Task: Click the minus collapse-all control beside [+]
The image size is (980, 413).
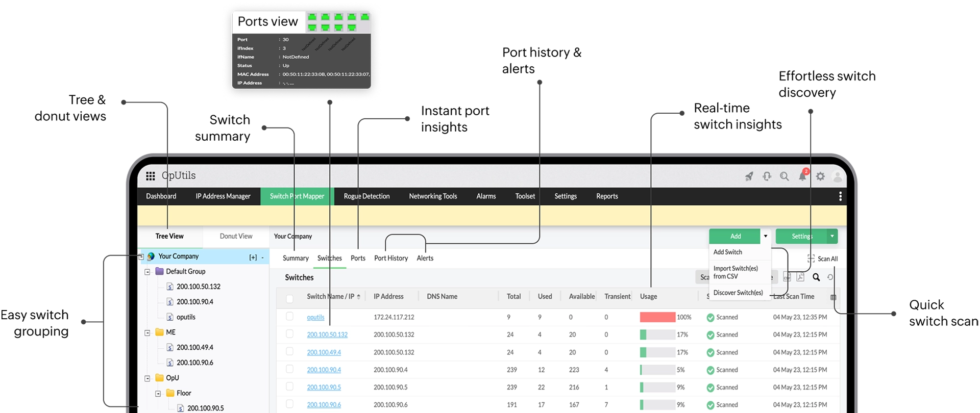Action: pos(262,257)
